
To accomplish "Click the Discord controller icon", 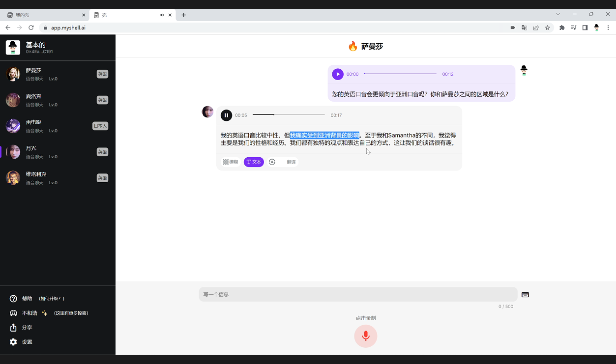I will [13, 313].
